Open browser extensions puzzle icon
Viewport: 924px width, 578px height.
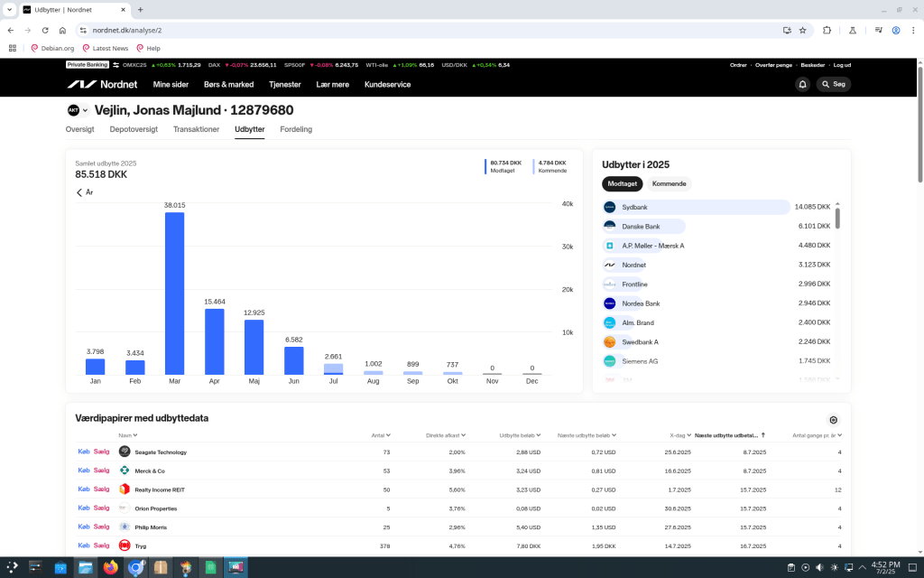click(827, 30)
